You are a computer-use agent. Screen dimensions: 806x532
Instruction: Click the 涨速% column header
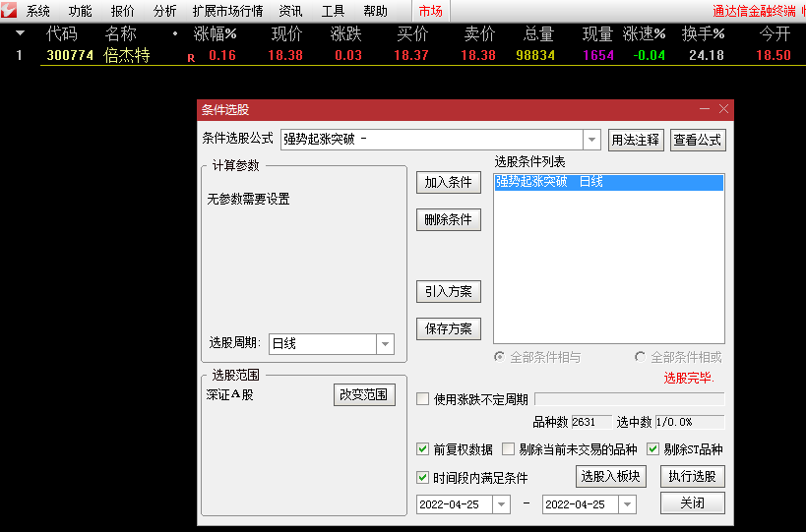pyautogui.click(x=644, y=33)
